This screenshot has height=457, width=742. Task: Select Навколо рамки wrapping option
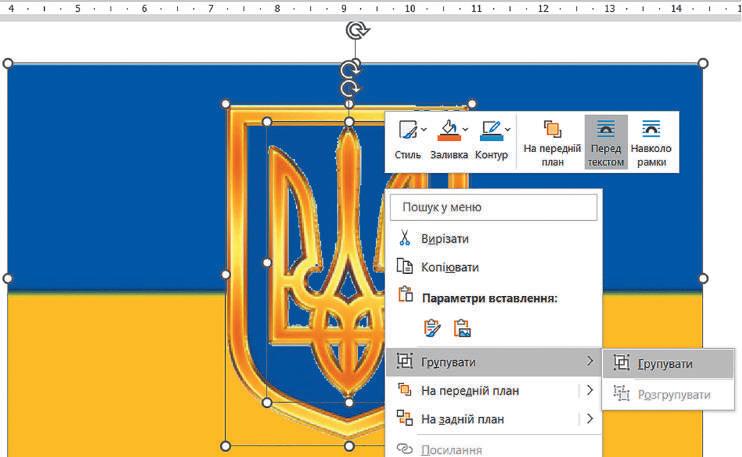[651, 142]
